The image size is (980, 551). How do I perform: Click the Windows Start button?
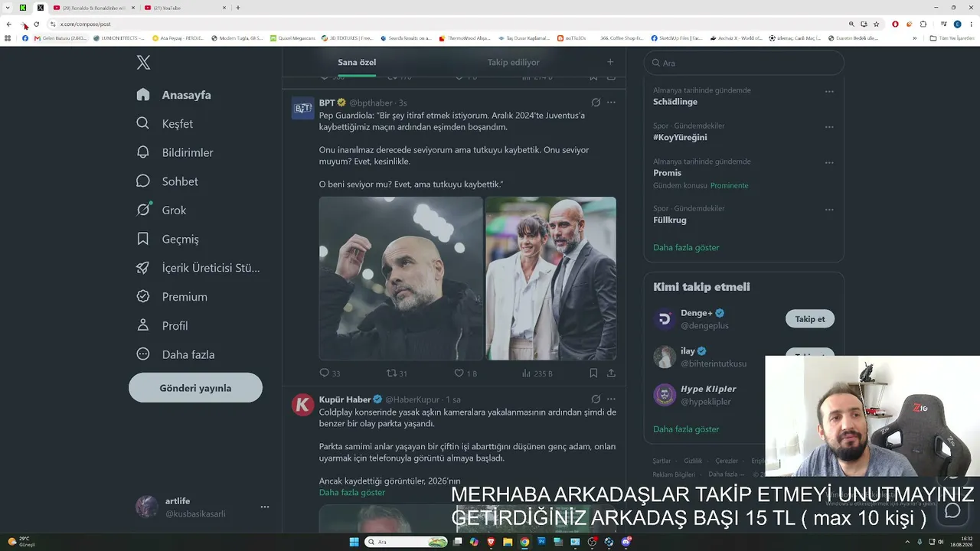354,542
